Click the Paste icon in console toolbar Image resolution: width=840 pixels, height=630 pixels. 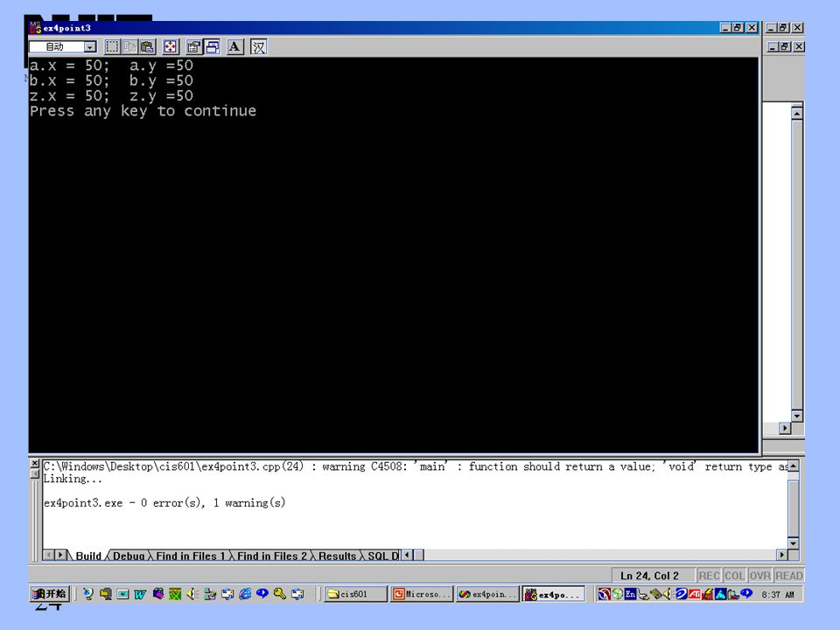147,46
